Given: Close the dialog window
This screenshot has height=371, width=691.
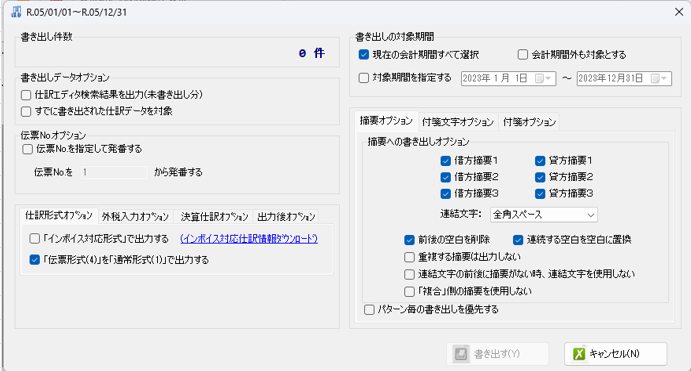Looking at the screenshot, I should point(679,12).
